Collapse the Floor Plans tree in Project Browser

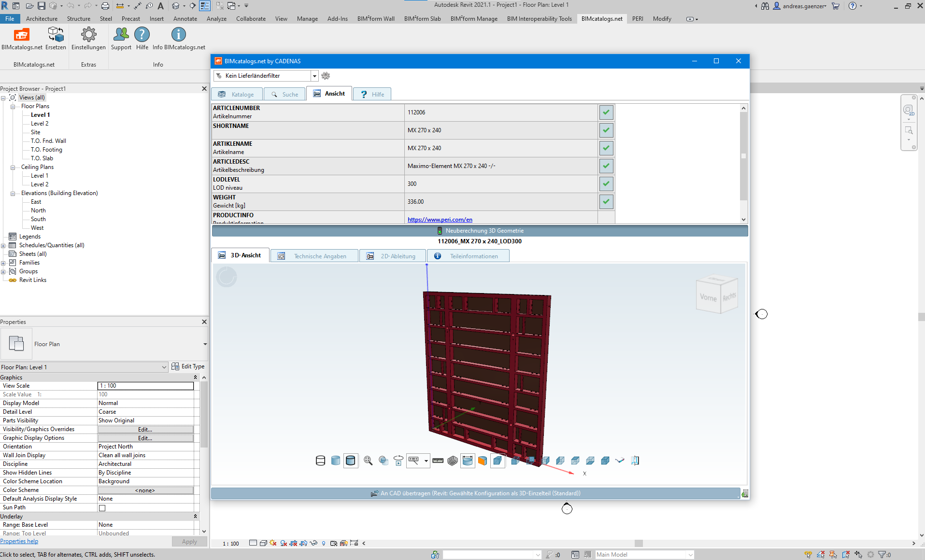point(13,106)
